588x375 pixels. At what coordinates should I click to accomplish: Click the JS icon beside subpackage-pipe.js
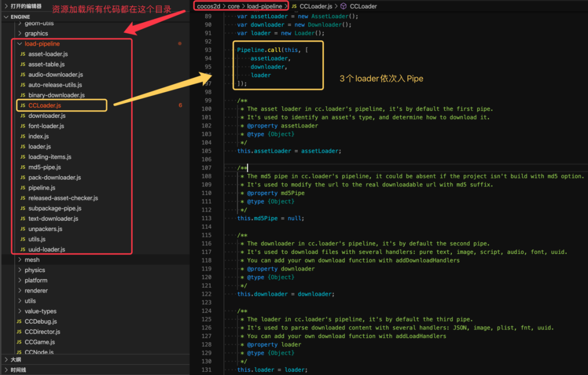pos(23,208)
